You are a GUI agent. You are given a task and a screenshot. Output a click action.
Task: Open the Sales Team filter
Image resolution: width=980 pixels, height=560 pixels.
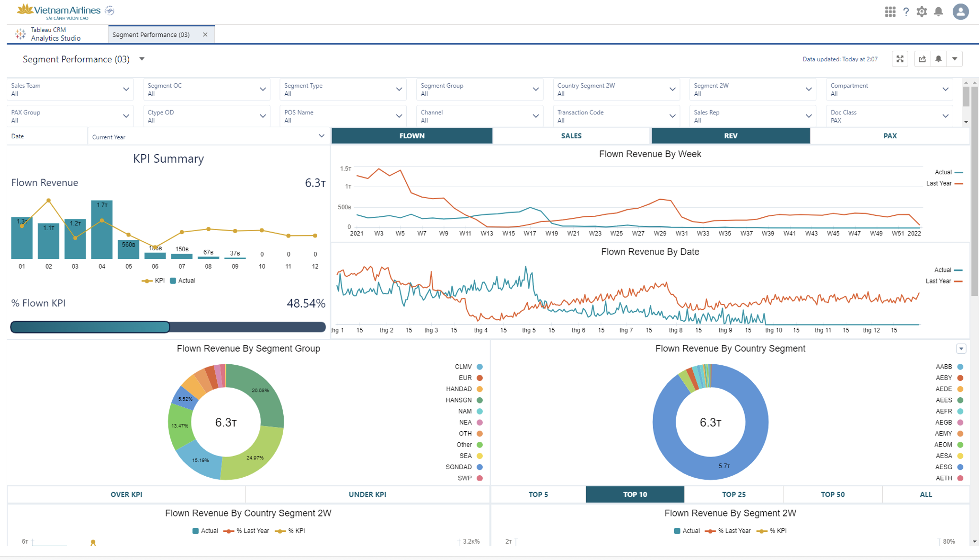(70, 90)
